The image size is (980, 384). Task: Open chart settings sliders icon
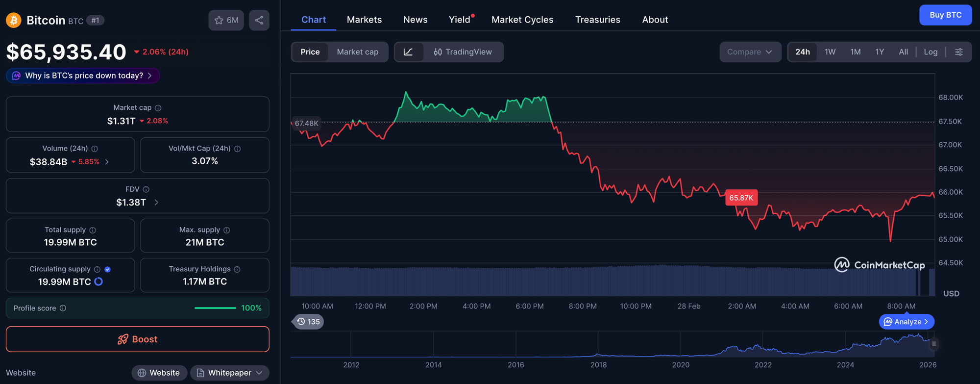point(959,52)
